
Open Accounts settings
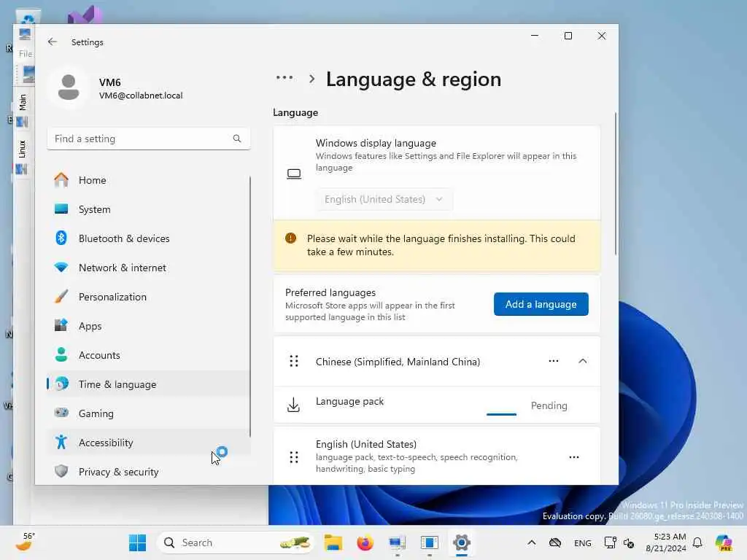[149, 355]
